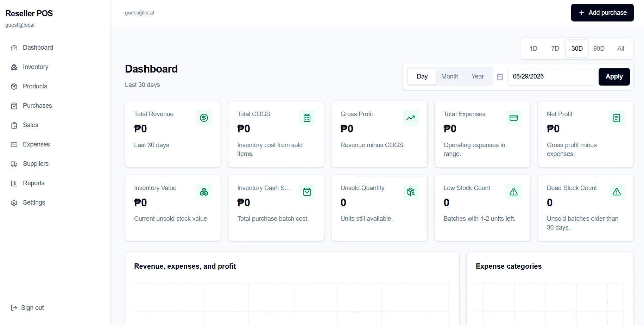Screen dimensions: 644x325
Task: Click the Sign out arrow icon
Action: pos(14,308)
